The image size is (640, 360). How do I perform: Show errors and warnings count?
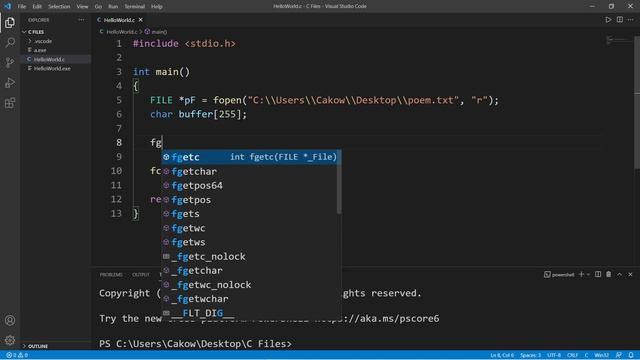point(17,355)
